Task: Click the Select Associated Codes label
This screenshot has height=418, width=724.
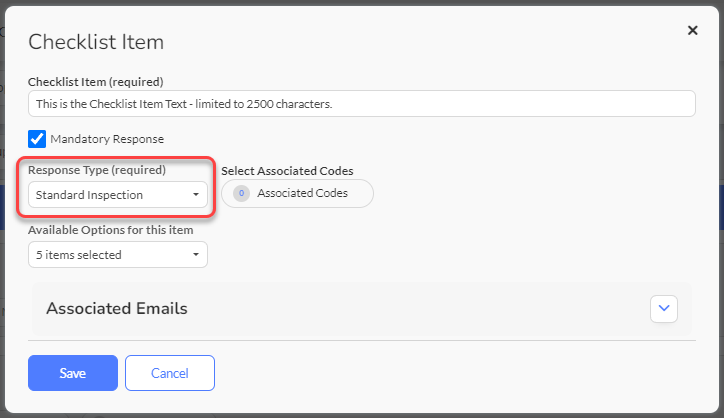Action: tap(287, 171)
